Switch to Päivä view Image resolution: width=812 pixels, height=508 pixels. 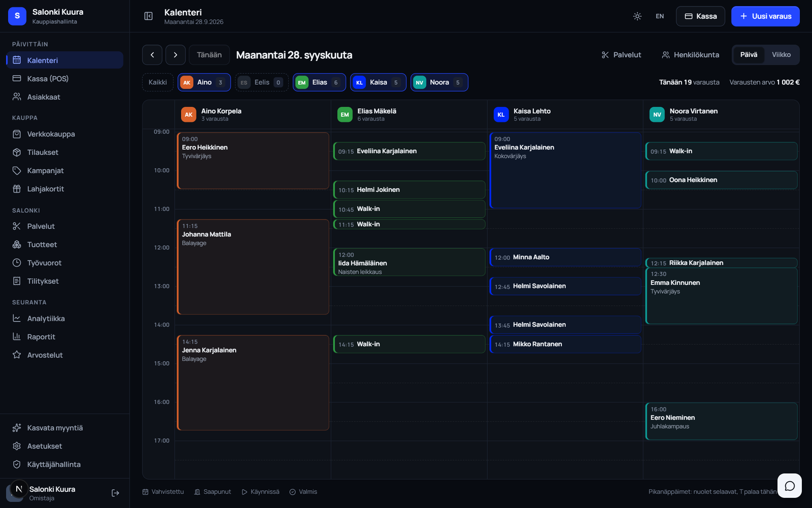[749, 55]
